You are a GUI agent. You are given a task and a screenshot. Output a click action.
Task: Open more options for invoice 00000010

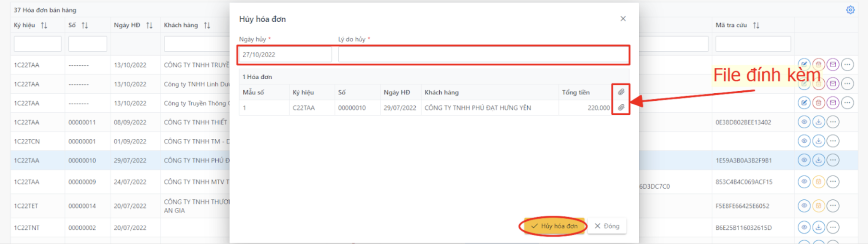coord(833,160)
